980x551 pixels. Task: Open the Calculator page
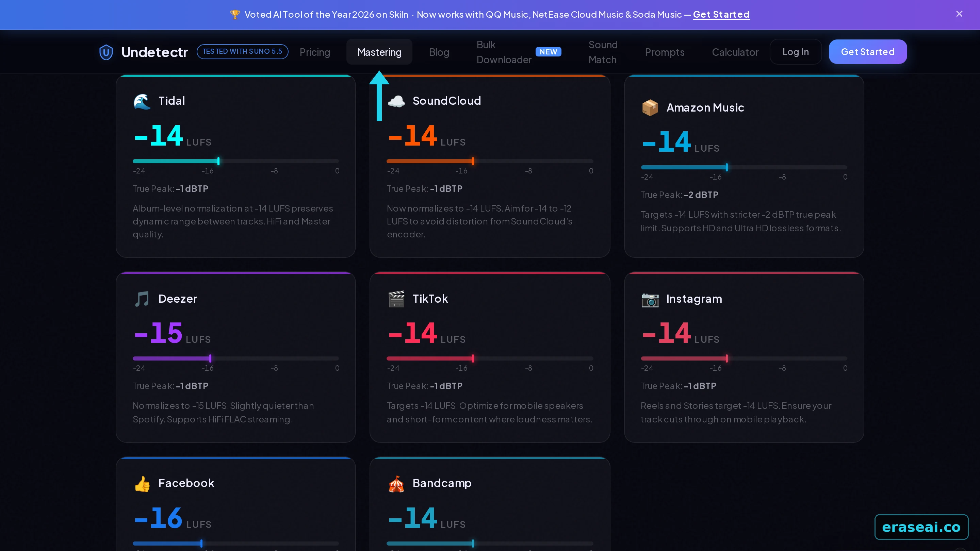coord(735,52)
